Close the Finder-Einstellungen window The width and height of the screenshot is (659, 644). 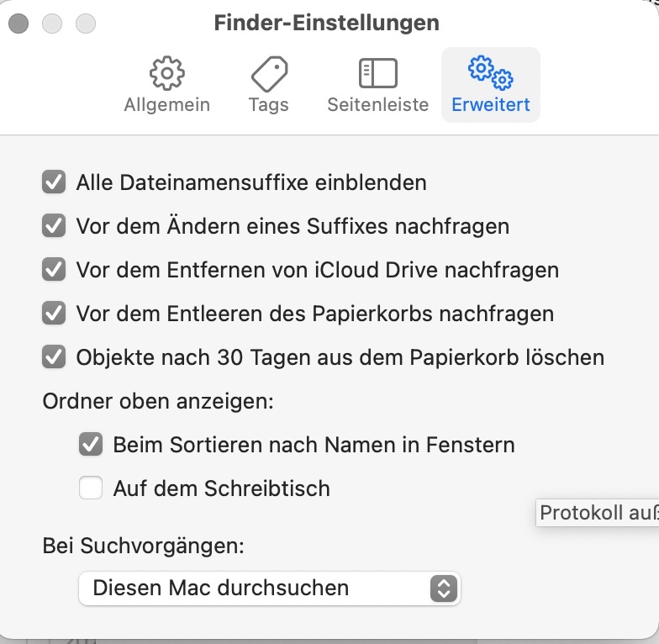18,24
